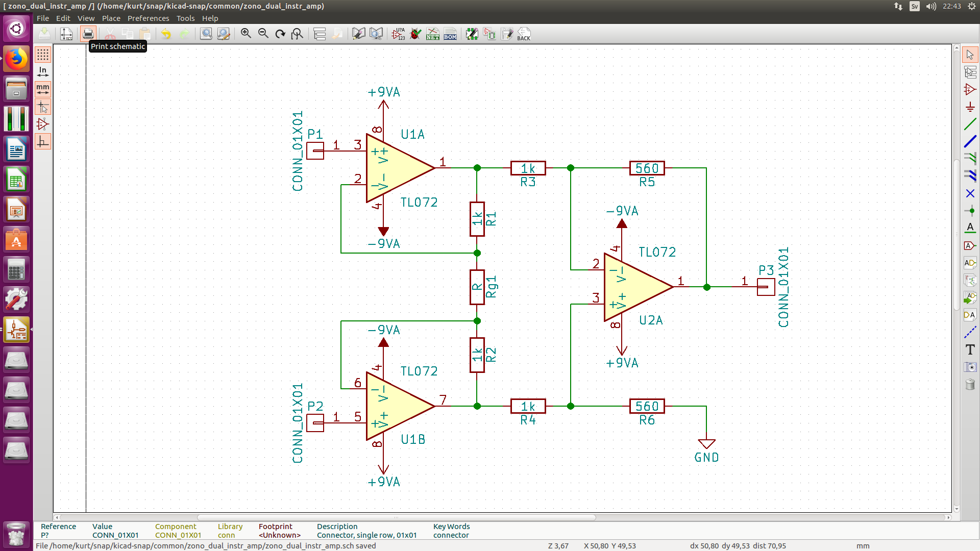Open the library editor
The image size is (980, 551).
[x=359, y=34]
